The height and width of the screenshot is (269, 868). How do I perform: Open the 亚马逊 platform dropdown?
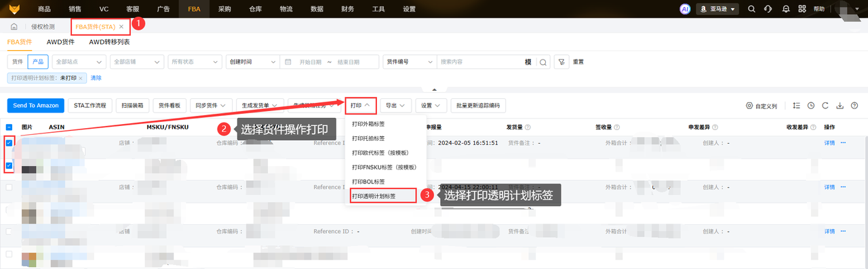click(x=717, y=9)
